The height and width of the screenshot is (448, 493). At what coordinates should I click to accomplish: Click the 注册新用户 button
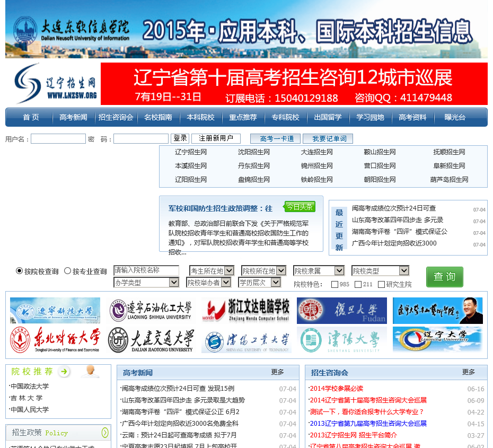216,138
